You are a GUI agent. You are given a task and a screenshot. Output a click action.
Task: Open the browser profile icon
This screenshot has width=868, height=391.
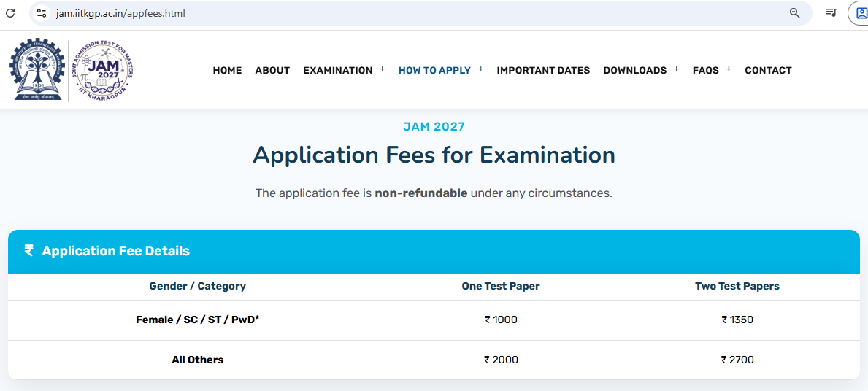click(861, 13)
